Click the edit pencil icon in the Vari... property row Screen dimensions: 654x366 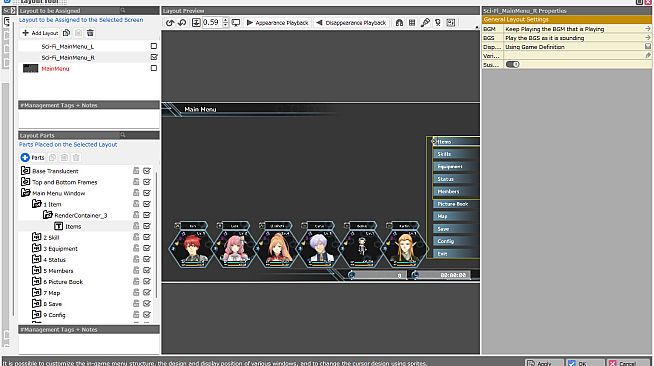click(x=648, y=55)
